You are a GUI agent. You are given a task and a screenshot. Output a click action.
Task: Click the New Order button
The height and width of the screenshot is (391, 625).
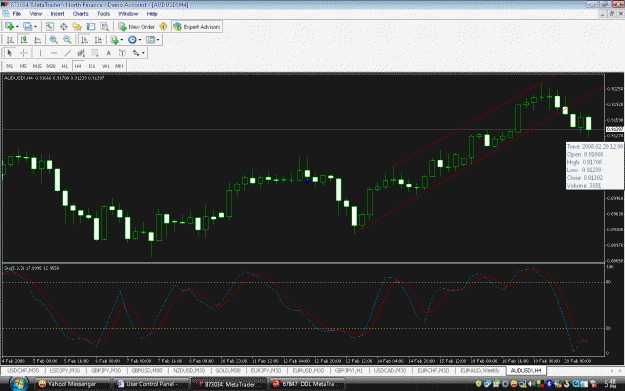[137, 27]
